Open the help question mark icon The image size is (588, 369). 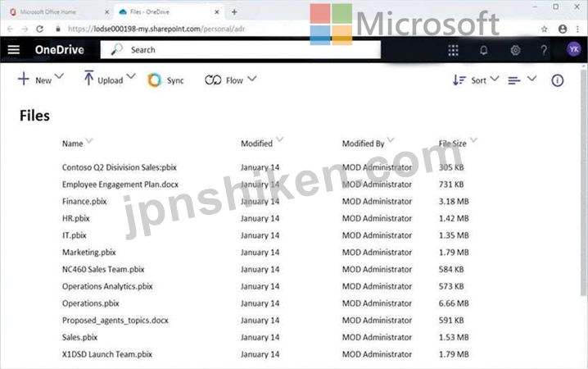pos(544,50)
